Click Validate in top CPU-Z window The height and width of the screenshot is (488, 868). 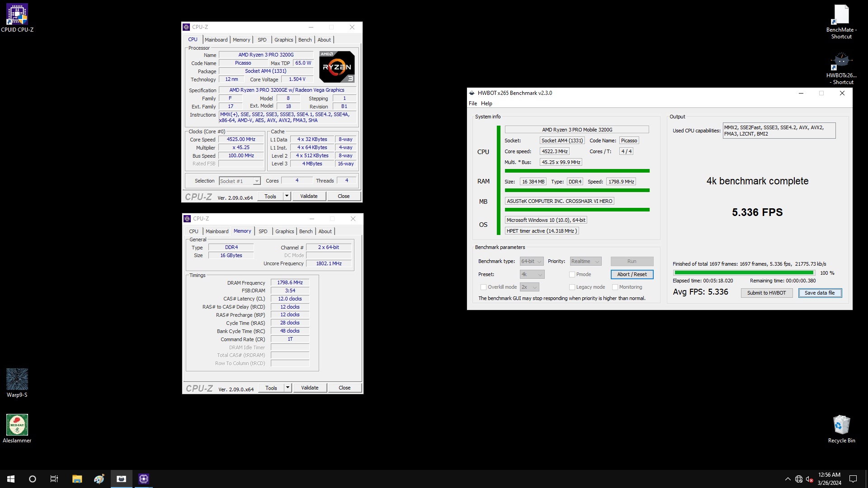(x=309, y=196)
